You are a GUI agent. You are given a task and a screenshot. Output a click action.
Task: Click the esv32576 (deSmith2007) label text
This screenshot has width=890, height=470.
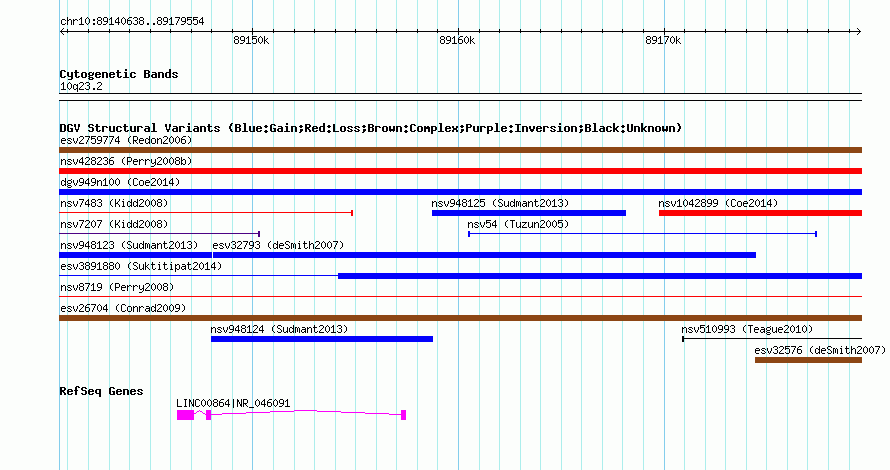[820, 350]
